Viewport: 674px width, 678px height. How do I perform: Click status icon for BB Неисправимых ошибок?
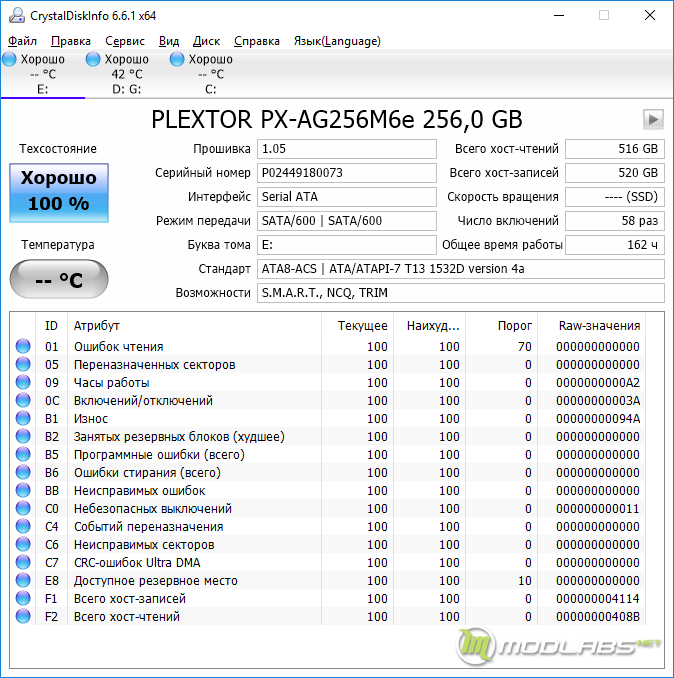[x=23, y=491]
